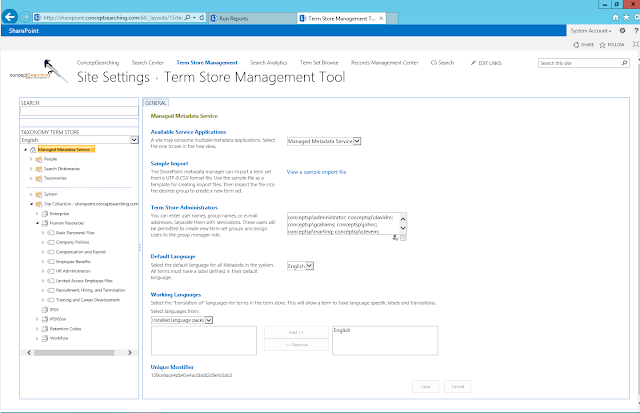The image size is (640, 413).
Task: Click the Managed Metadata Service home icon
Action: click(x=33, y=150)
